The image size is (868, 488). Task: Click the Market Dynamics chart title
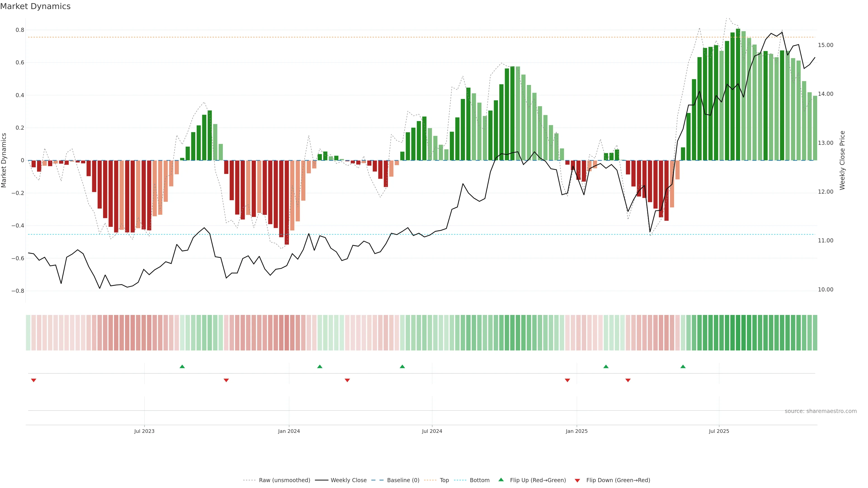[35, 6]
